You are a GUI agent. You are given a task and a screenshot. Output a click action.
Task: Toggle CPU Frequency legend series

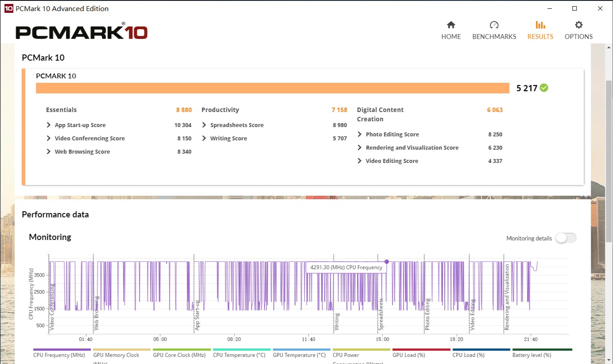click(59, 355)
